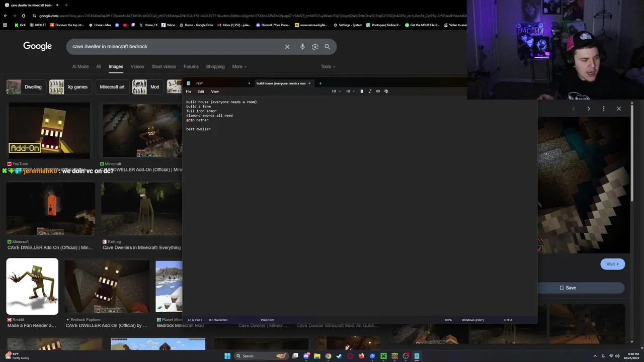Switch to the AI Mode search tab
644x362 pixels.
[80, 66]
